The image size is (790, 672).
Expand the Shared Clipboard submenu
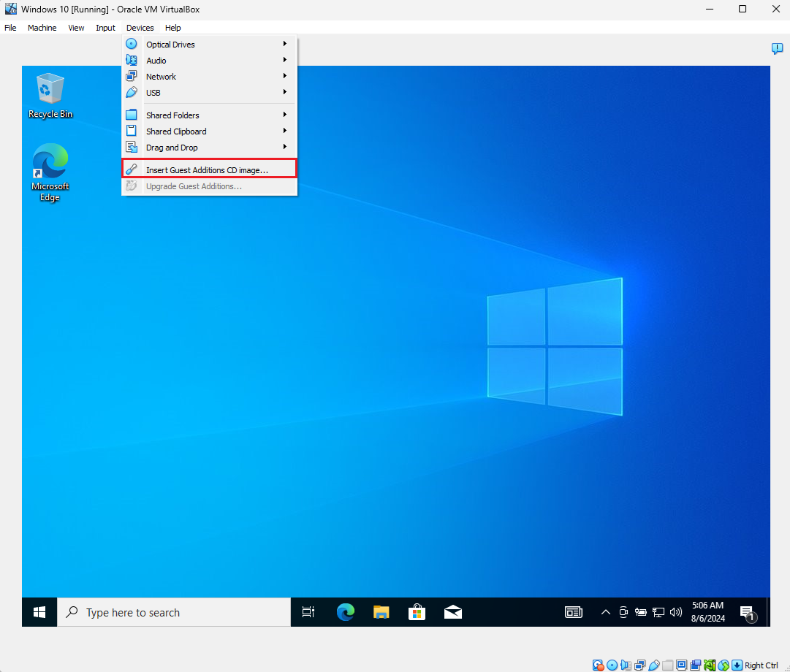click(x=210, y=131)
